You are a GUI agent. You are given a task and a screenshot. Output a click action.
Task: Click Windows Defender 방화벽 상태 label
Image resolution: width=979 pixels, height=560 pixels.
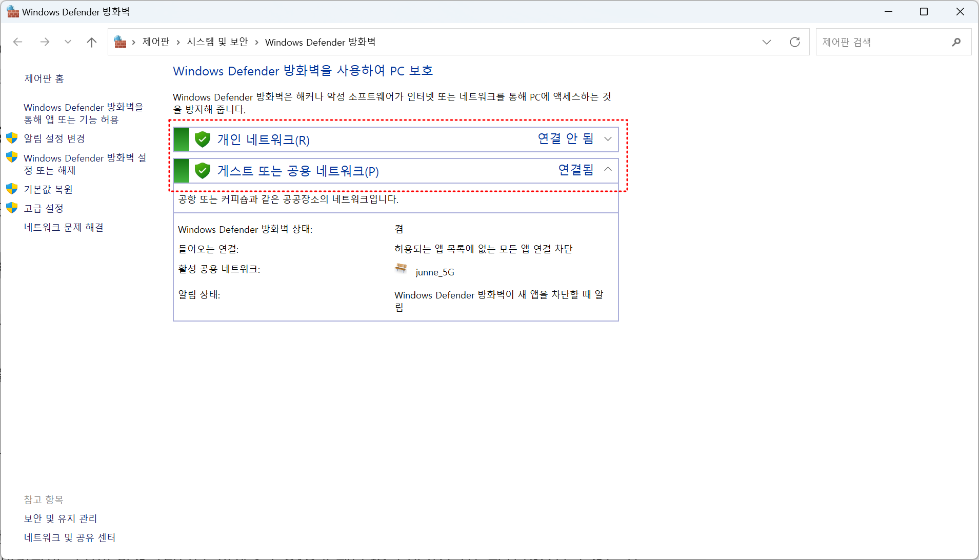245,229
